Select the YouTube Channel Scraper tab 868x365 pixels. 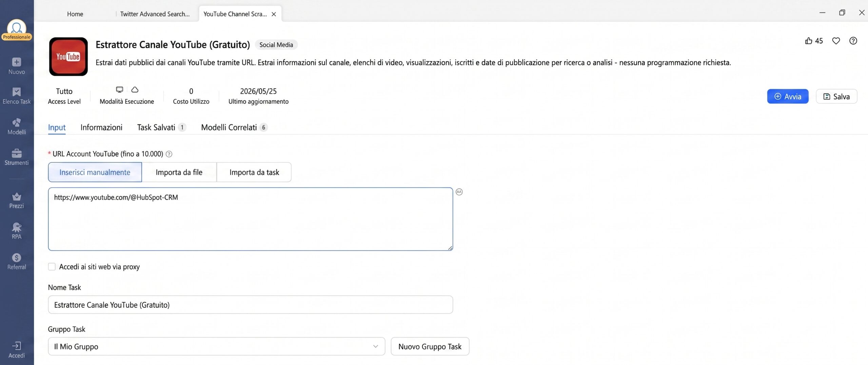click(x=235, y=14)
